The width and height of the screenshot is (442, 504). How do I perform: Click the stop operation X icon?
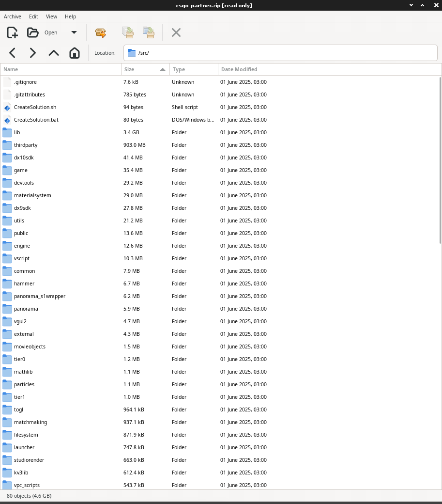pyautogui.click(x=176, y=32)
